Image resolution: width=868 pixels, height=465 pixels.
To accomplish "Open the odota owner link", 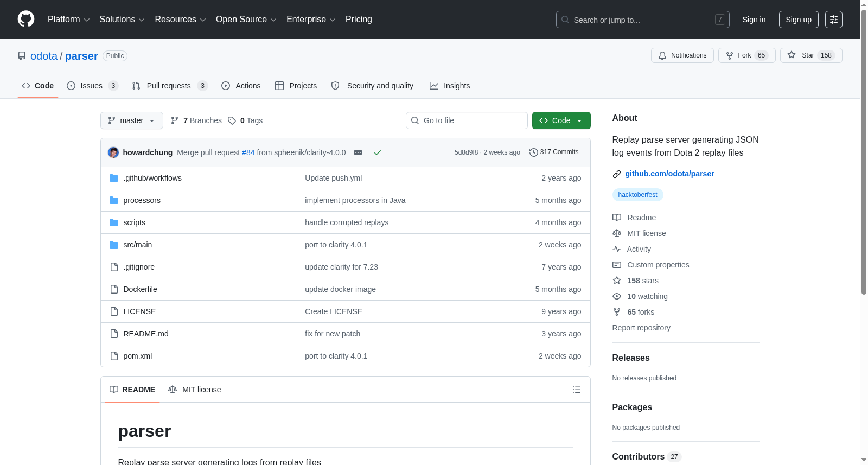I will pyautogui.click(x=44, y=56).
